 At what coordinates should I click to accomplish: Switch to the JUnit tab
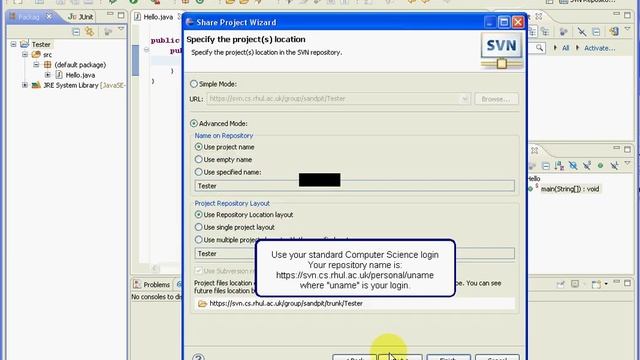tap(81, 17)
